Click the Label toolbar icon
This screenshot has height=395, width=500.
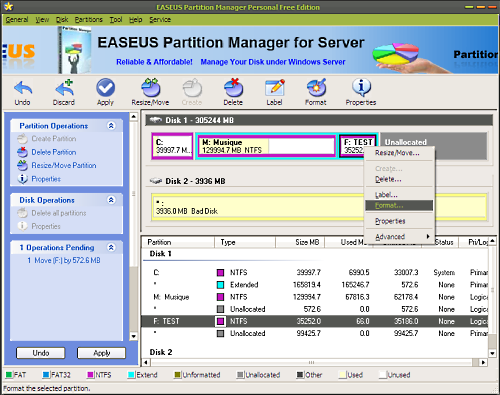tap(275, 88)
